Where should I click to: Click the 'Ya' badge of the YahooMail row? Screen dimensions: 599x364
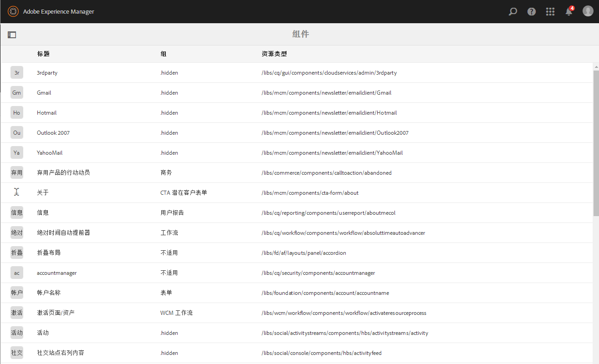pyautogui.click(x=17, y=153)
